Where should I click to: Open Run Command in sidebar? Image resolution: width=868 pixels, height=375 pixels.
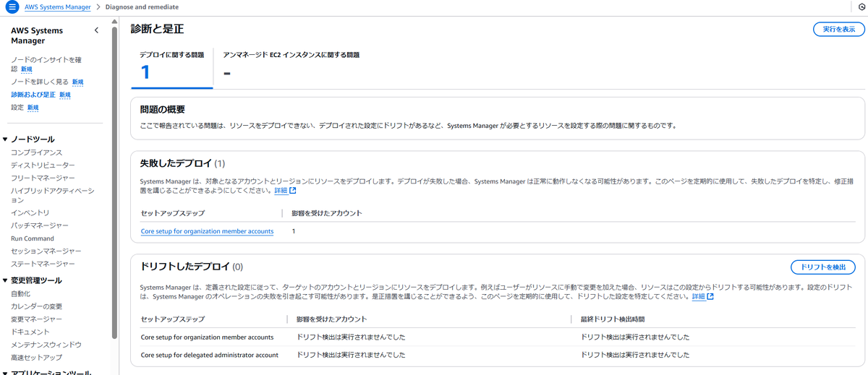(33, 238)
